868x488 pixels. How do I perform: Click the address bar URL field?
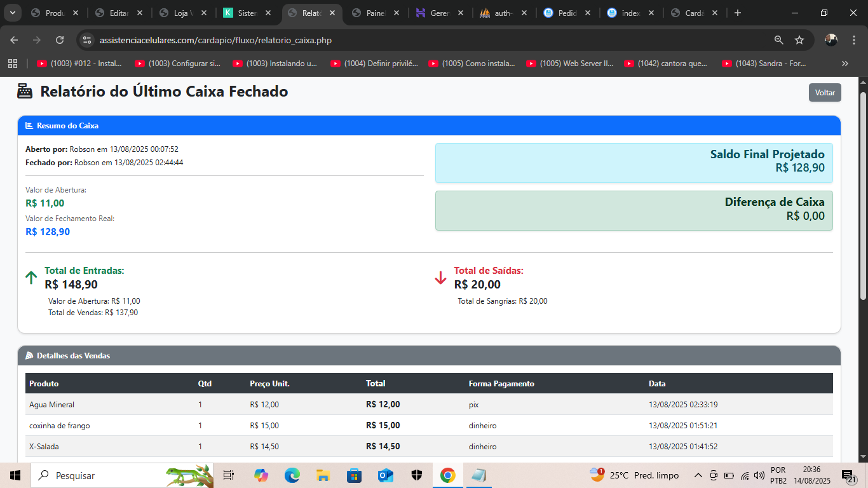pos(432,40)
